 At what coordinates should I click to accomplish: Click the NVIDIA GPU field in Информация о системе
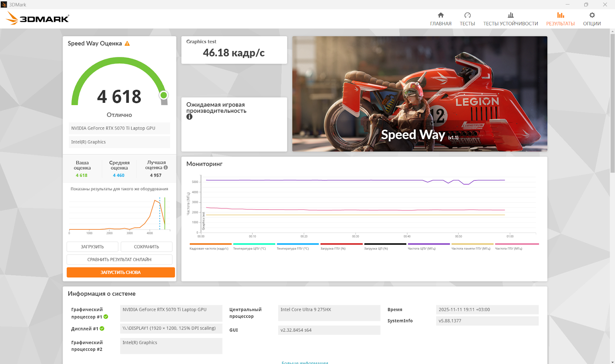(x=171, y=313)
